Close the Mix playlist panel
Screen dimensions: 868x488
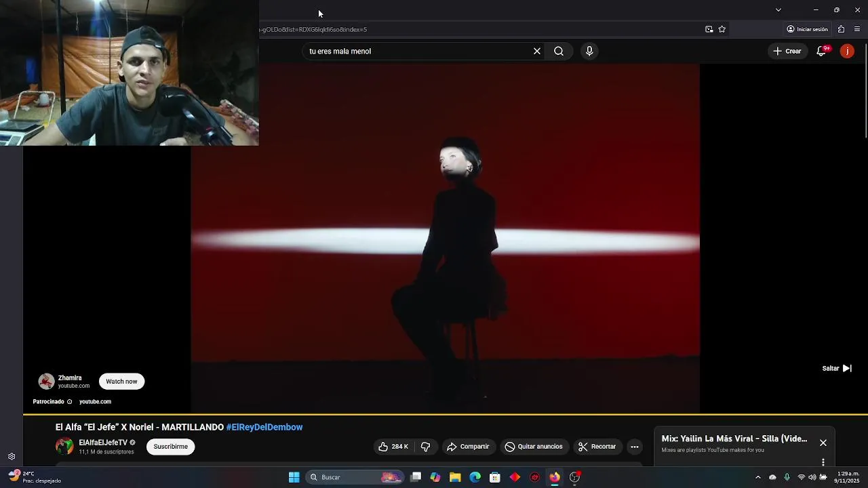[823, 443]
